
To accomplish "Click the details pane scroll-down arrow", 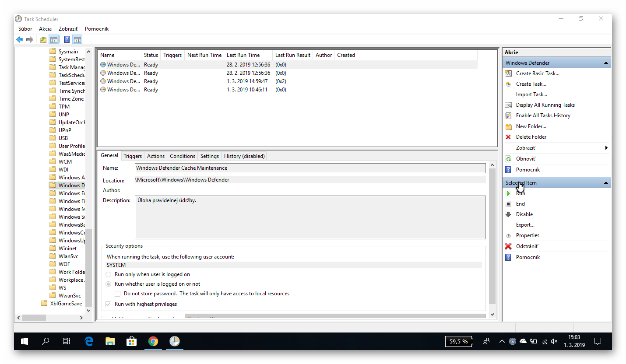I will 492,315.
